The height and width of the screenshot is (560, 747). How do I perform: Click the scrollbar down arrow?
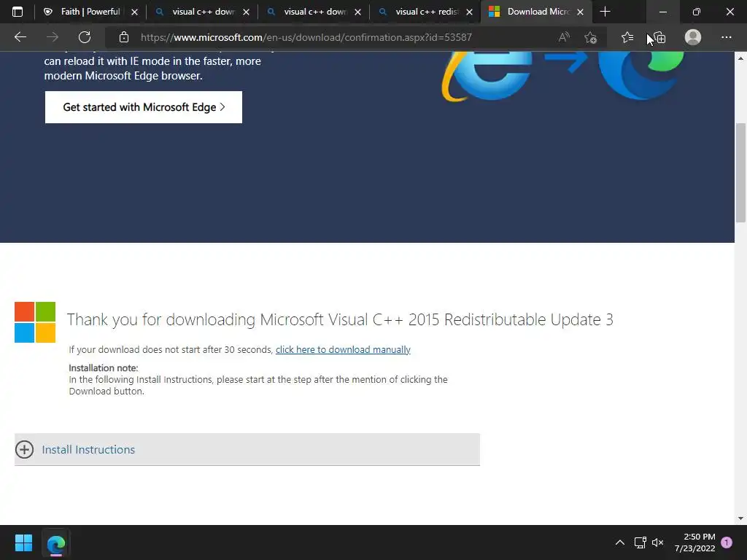coord(740,518)
